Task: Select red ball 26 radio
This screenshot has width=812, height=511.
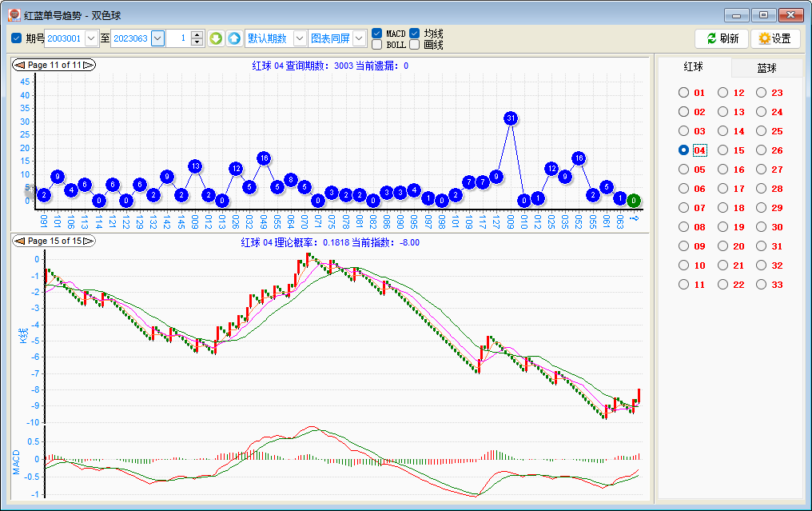Action: point(761,150)
